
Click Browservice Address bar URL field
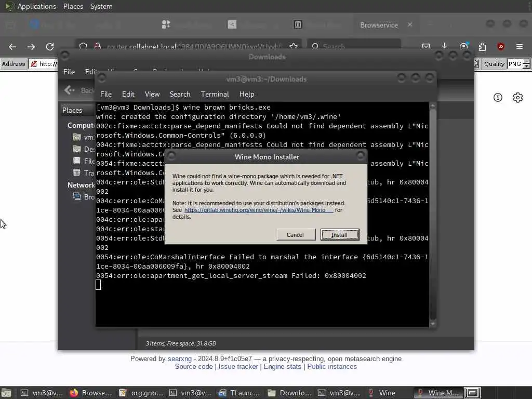point(43,64)
